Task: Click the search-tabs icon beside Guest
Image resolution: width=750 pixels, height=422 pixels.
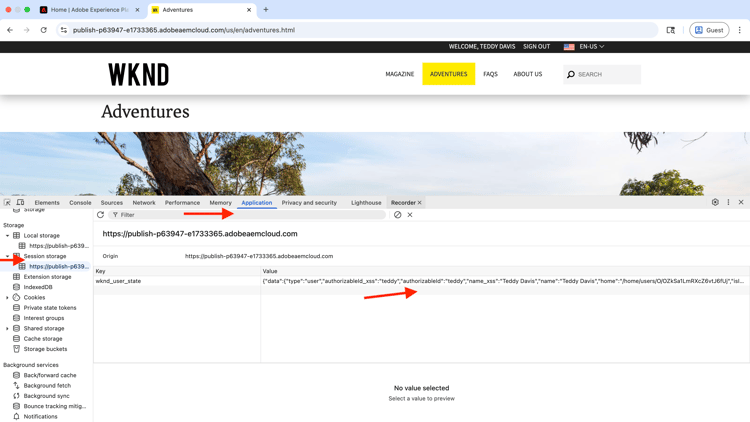Action: 671,30
